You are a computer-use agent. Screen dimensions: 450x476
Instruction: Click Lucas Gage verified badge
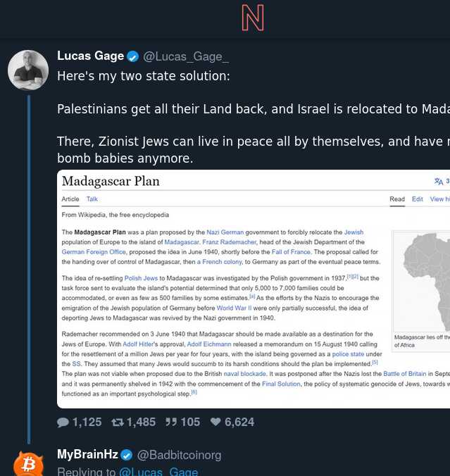132,56
